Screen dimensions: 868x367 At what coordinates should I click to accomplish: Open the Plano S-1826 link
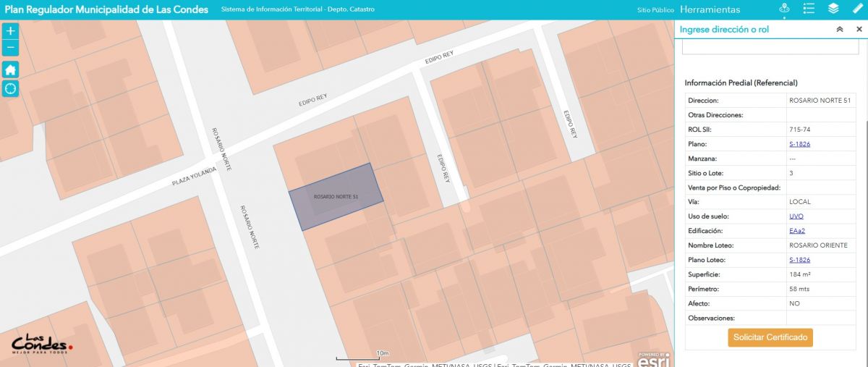pyautogui.click(x=799, y=144)
